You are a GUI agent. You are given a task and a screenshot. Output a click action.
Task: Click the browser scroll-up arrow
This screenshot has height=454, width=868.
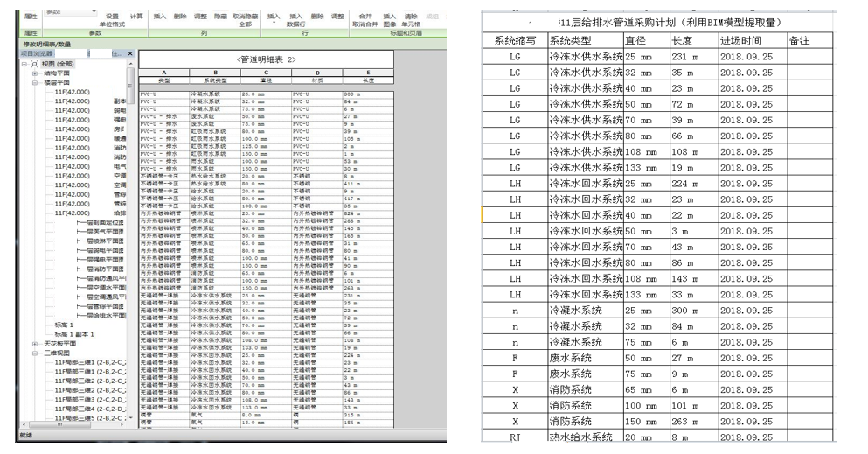[x=130, y=64]
